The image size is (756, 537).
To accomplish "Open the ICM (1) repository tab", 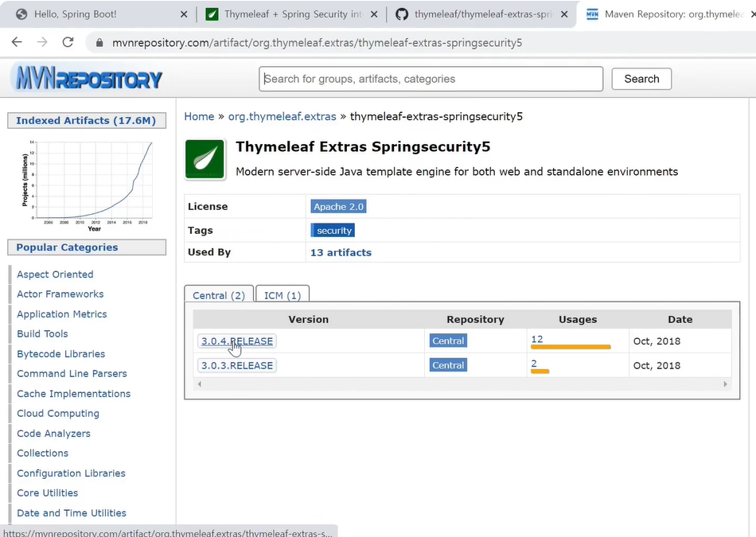I will [x=283, y=295].
